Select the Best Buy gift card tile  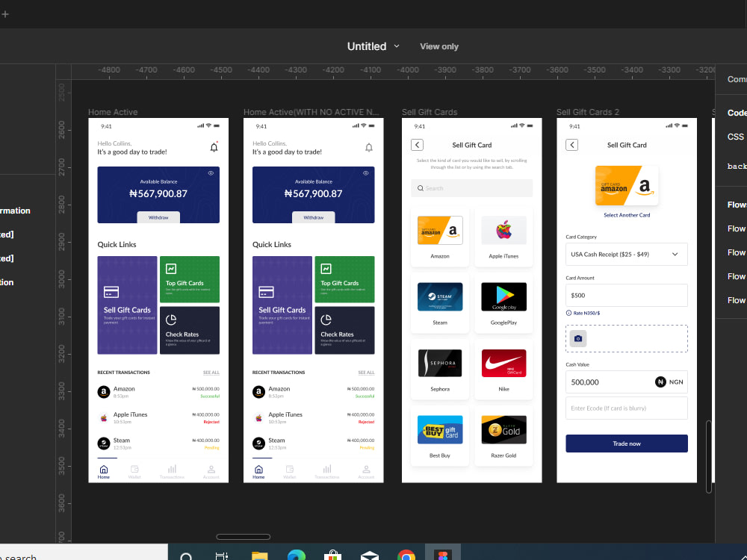point(440,437)
